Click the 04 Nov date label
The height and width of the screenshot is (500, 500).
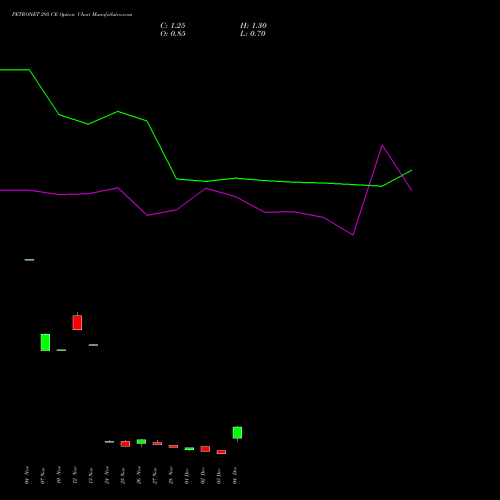[27, 475]
